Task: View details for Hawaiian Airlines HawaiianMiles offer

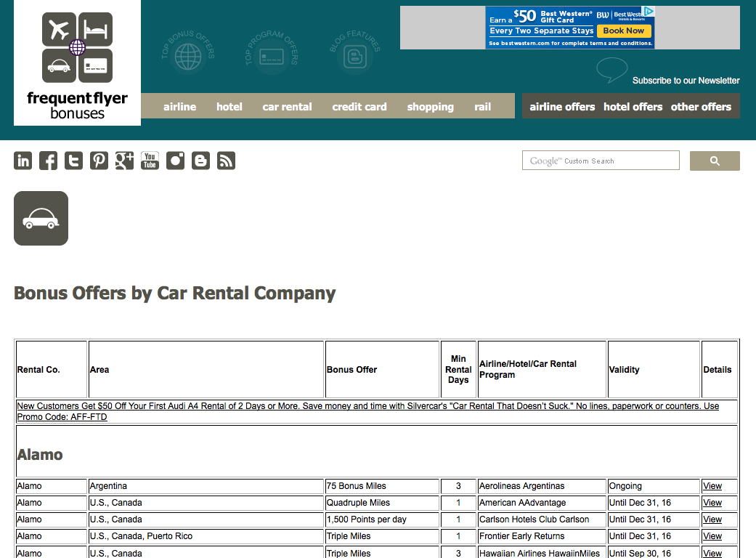Action: [712, 553]
